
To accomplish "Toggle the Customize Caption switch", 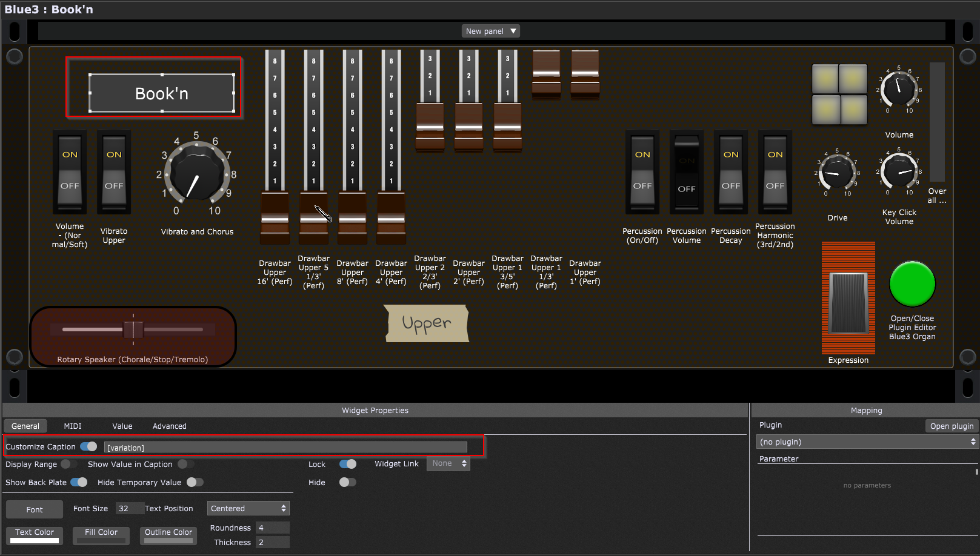I will (x=88, y=446).
